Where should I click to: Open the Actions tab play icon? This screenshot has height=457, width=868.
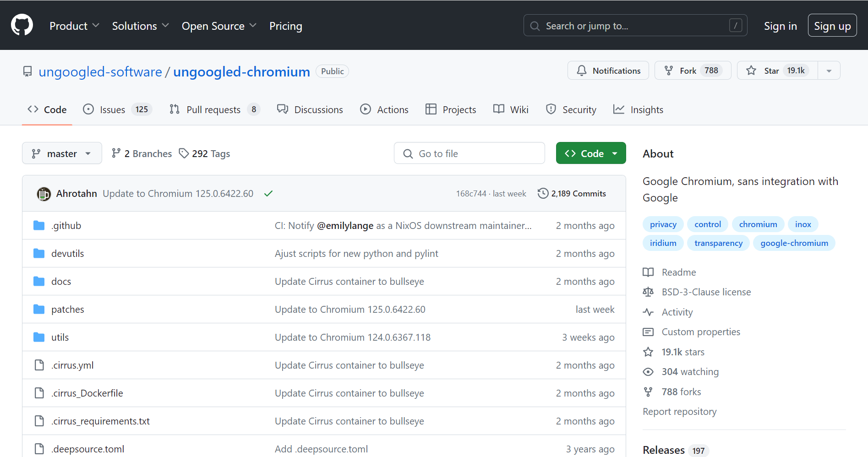pyautogui.click(x=366, y=109)
